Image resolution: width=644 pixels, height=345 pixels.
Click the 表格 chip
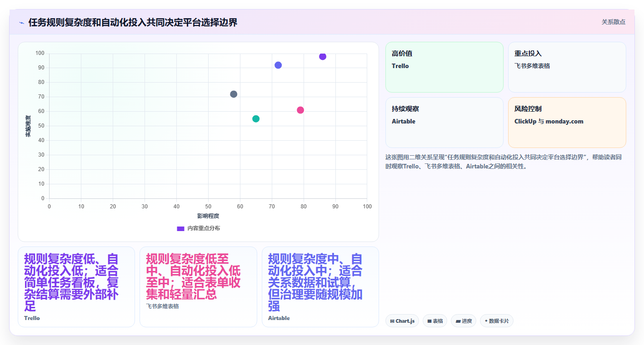tap(435, 321)
